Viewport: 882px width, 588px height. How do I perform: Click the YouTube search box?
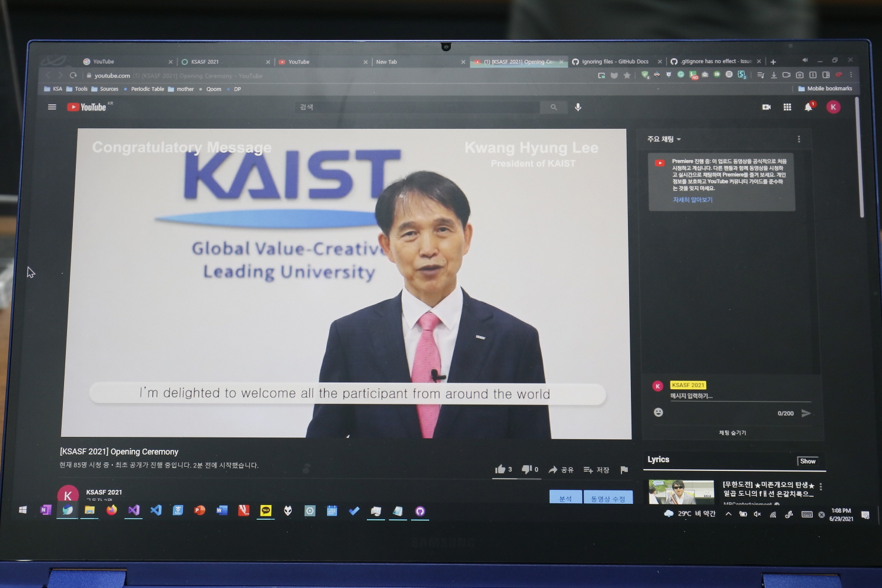tap(417, 107)
